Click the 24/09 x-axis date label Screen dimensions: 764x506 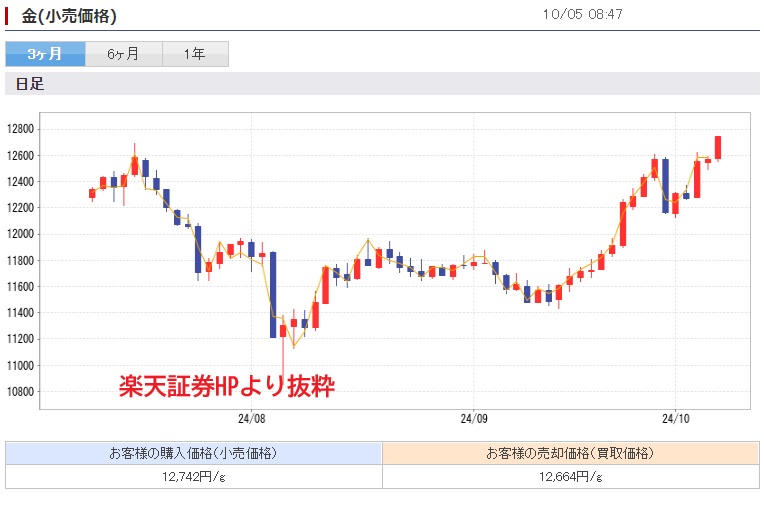tap(474, 418)
